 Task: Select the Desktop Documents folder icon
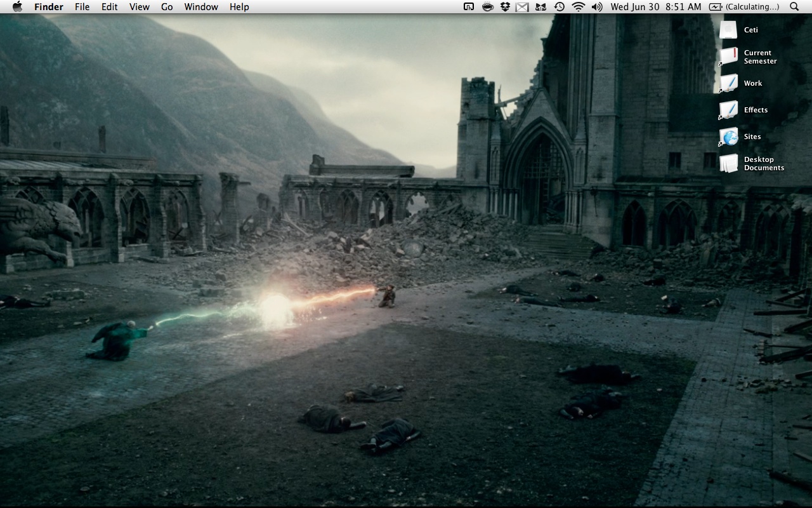728,163
